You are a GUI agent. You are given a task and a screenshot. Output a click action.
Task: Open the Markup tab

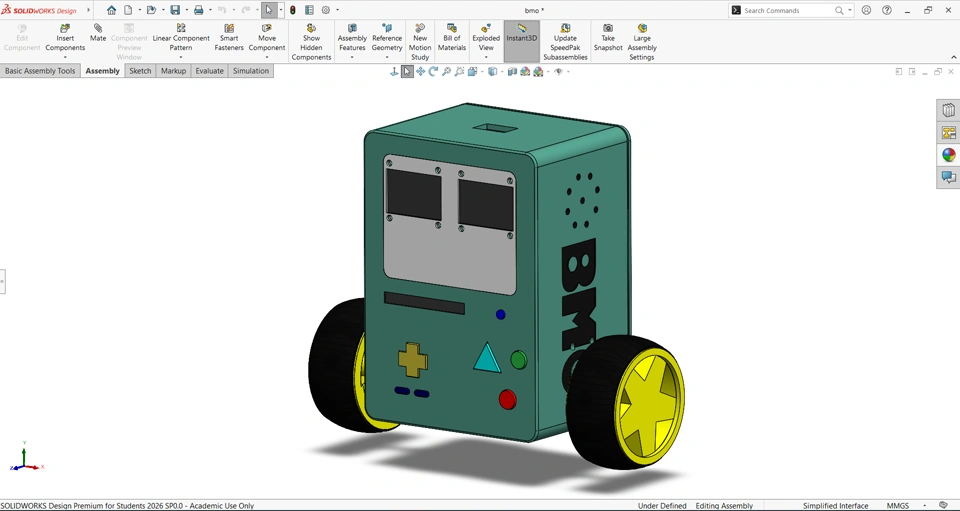pos(173,71)
